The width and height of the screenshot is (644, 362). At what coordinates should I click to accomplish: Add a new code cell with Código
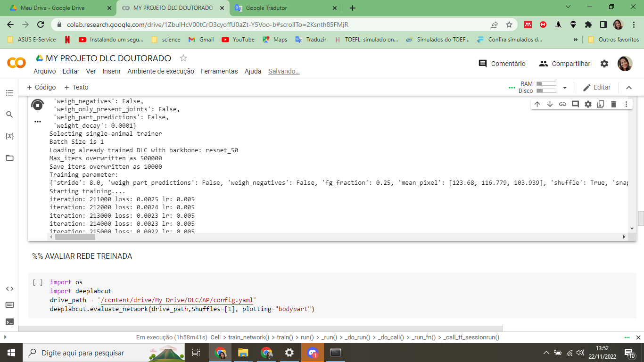tap(41, 87)
